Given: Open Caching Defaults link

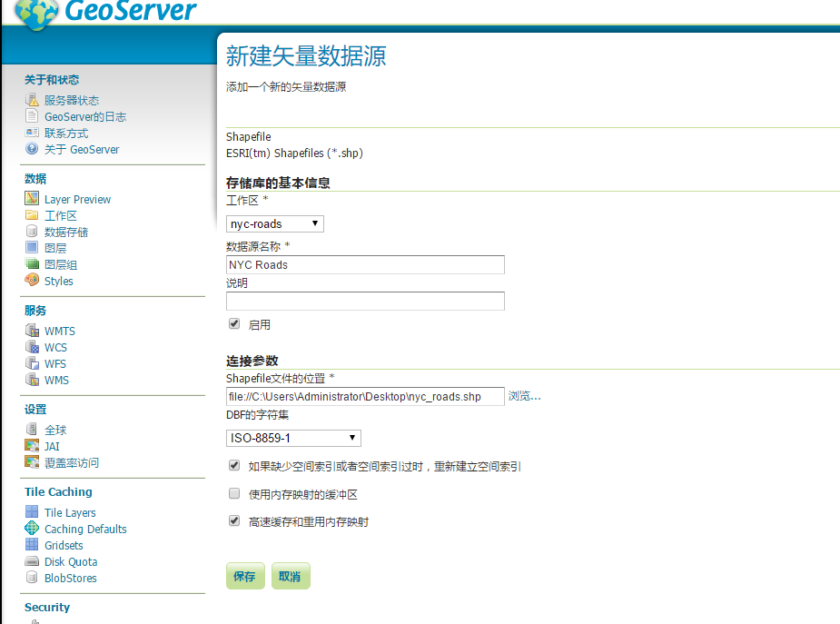Looking at the screenshot, I should (85, 530).
